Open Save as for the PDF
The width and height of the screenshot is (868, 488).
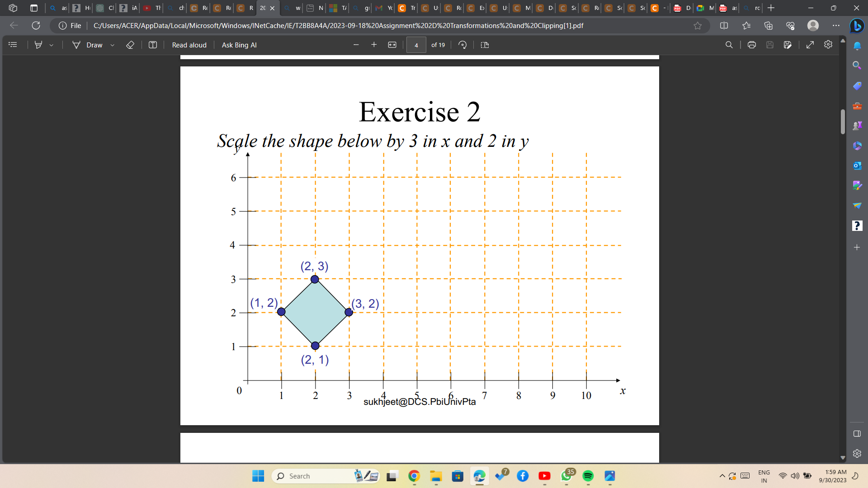[788, 45]
